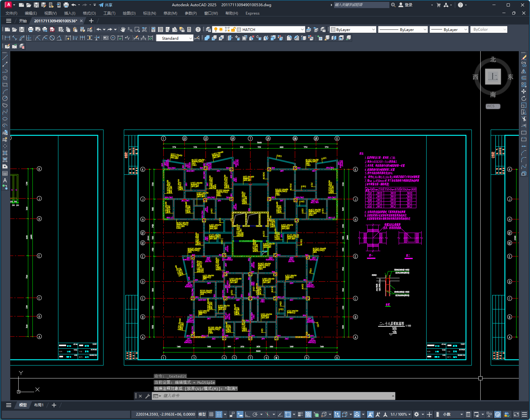This screenshot has height=420, width=530.
Task: Start the Multiline Text tool
Action: tap(5, 180)
